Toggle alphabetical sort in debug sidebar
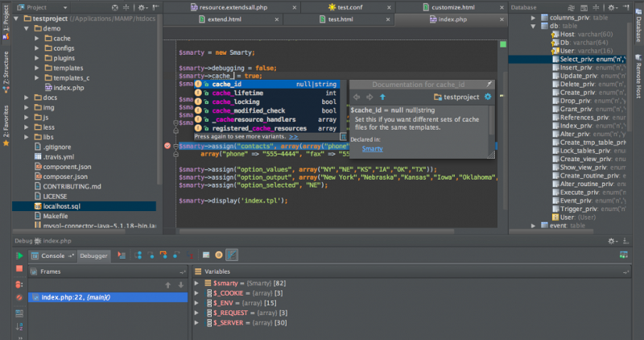The height and width of the screenshot is (340, 644). click(19, 326)
